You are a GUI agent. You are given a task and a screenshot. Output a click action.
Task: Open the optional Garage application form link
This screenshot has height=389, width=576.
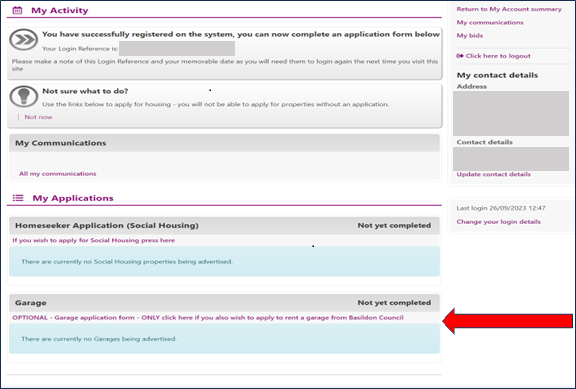tap(208, 317)
